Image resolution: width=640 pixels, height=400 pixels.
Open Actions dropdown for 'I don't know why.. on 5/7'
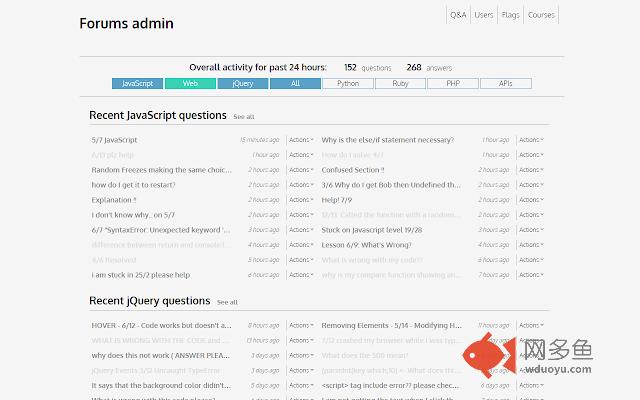[301, 215]
